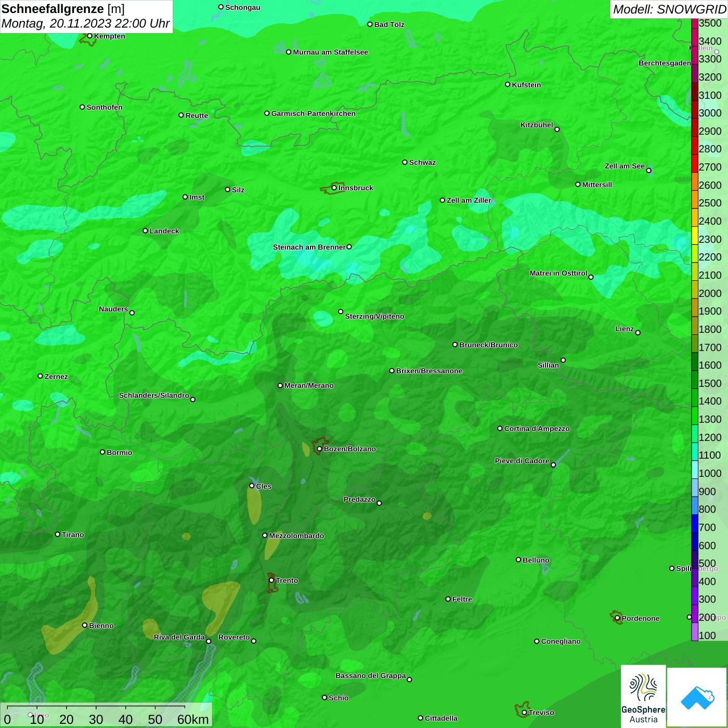This screenshot has height=728, width=728.
Task: Click the Sonthofen marker dot
Action: [x=82, y=107]
